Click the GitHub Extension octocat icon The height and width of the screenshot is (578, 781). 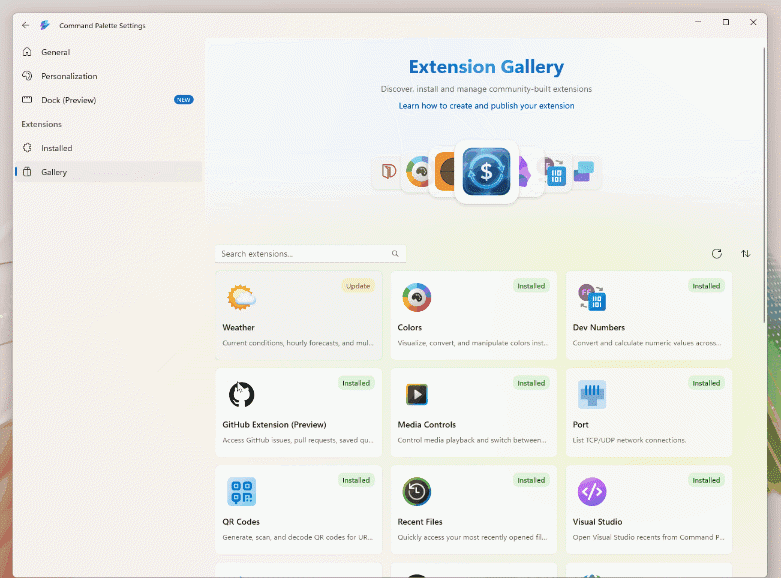pos(242,394)
